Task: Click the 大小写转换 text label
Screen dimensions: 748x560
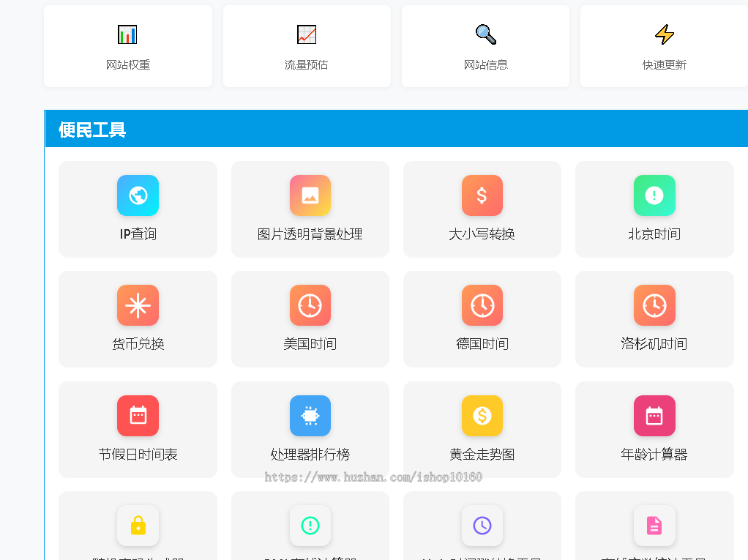Action: coord(482,234)
